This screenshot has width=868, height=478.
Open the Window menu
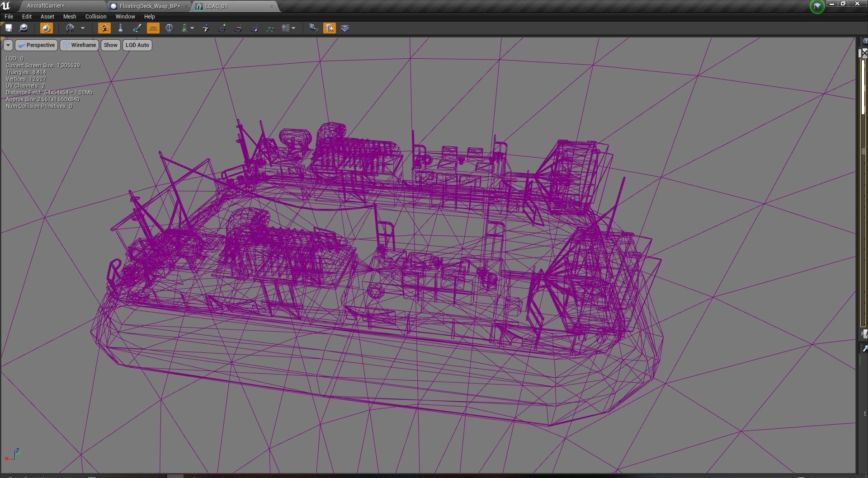pos(125,16)
